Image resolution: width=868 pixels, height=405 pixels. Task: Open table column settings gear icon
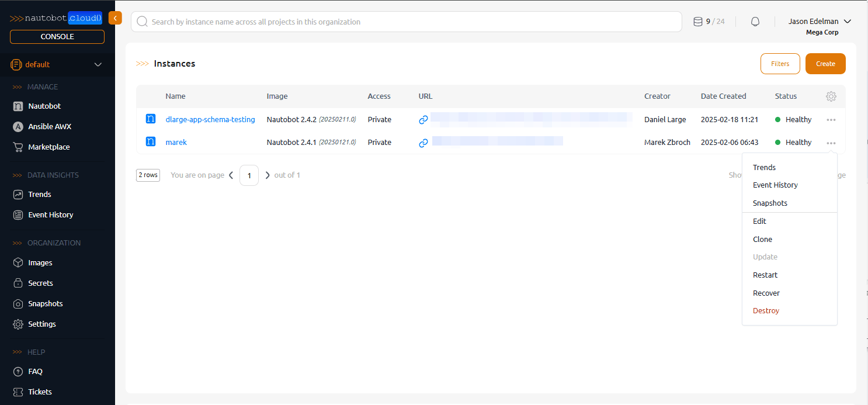click(x=831, y=96)
